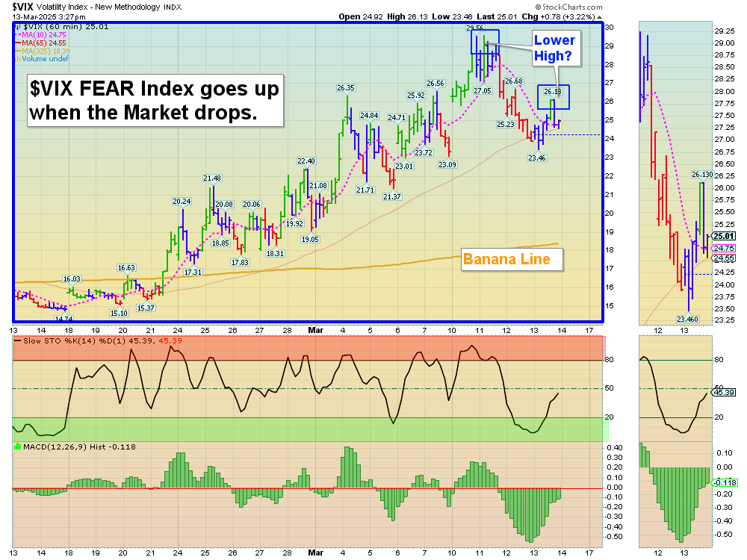Click the -0.118 MACD value tag on right axis
The image size is (747, 560).
point(725,483)
